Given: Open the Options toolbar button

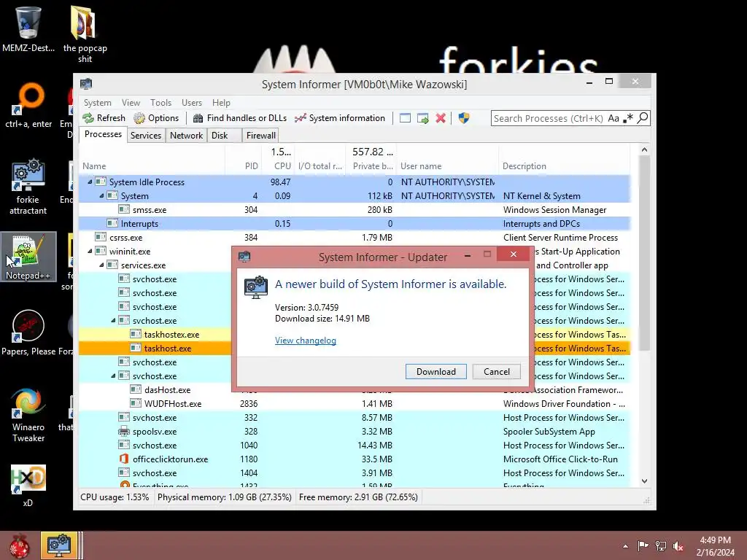Looking at the screenshot, I should click(156, 118).
